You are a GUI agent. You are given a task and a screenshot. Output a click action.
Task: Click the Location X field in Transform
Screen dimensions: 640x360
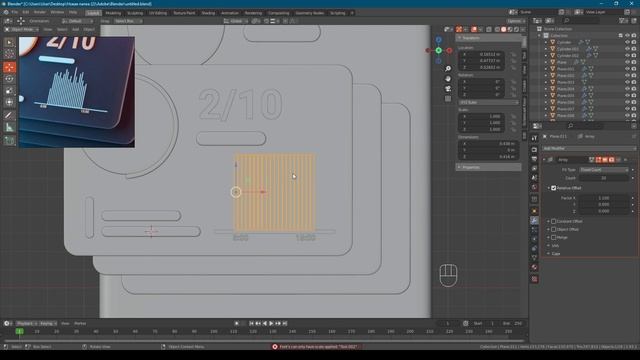click(481, 54)
